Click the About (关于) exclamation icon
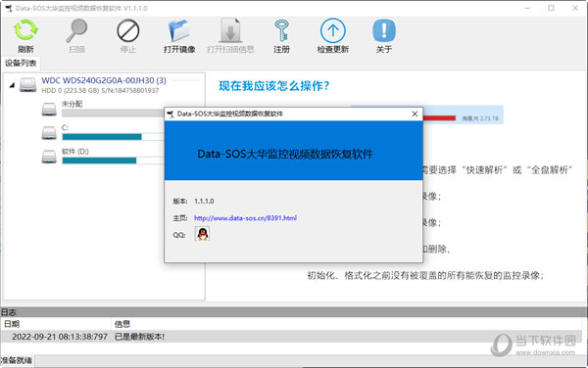Screen dimensions: 588x368 click(x=384, y=30)
